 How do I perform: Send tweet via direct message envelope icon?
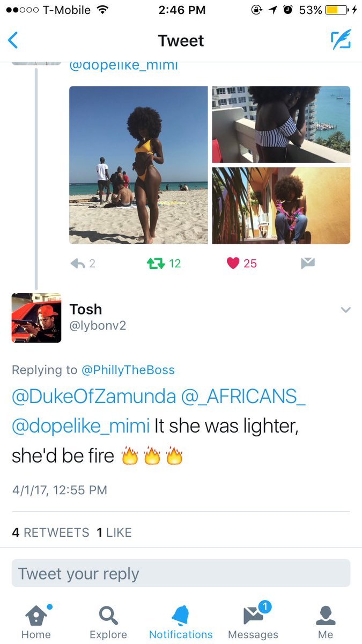[307, 263]
